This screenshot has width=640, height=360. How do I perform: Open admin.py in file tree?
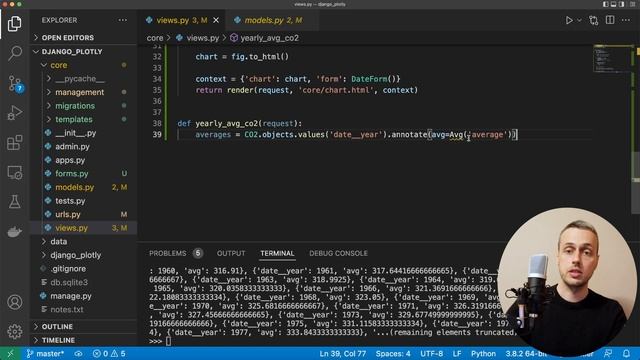pyautogui.click(x=84, y=147)
